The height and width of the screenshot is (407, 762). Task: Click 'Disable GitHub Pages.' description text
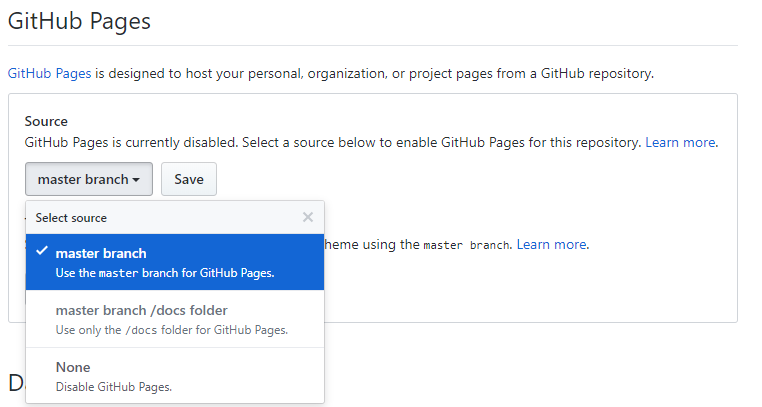[x=114, y=387]
